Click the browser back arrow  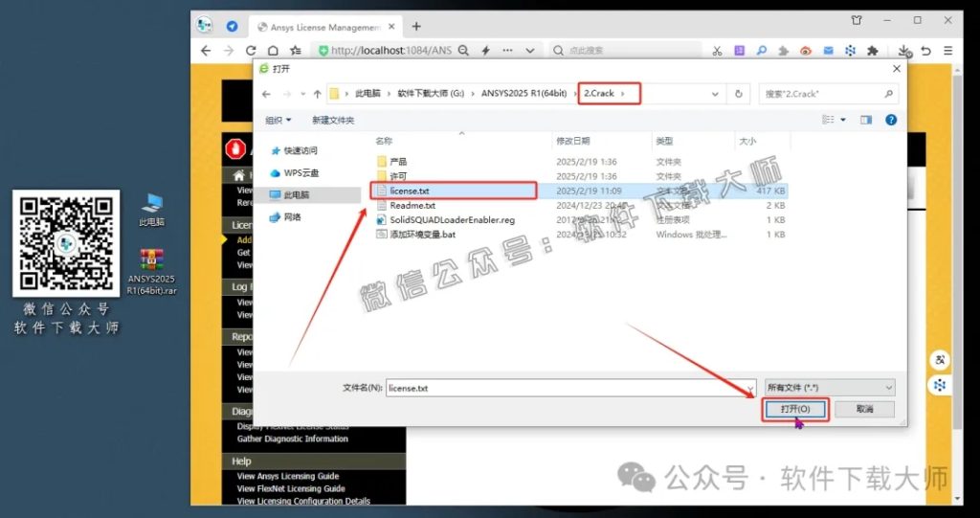(207, 51)
